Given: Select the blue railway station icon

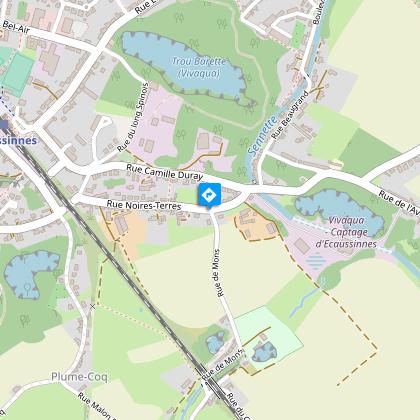Looking at the screenshot, I should point(4,125).
